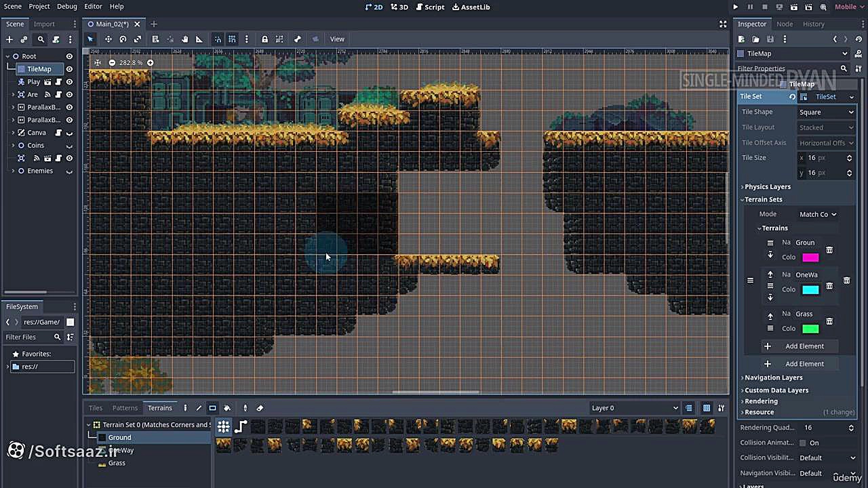Open the scene tree filter search icon

coord(41,39)
